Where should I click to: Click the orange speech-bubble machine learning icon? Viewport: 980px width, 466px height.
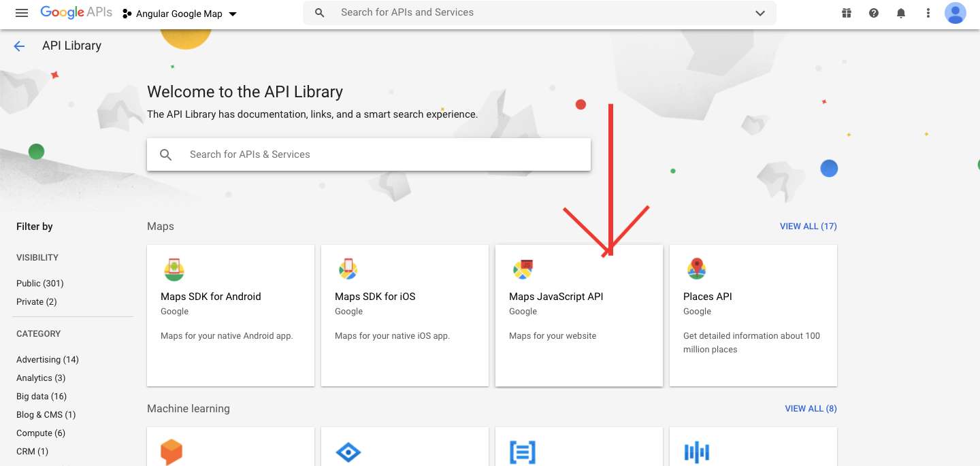[171, 452]
